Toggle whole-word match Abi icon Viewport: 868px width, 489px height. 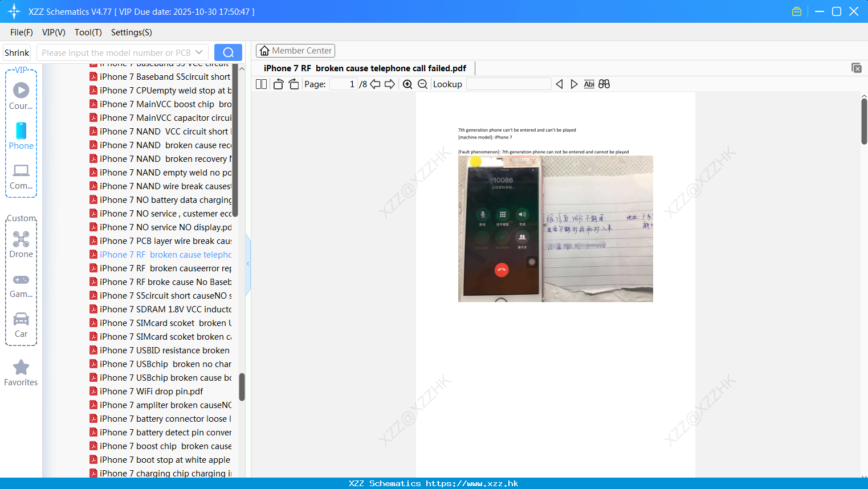pyautogui.click(x=589, y=84)
